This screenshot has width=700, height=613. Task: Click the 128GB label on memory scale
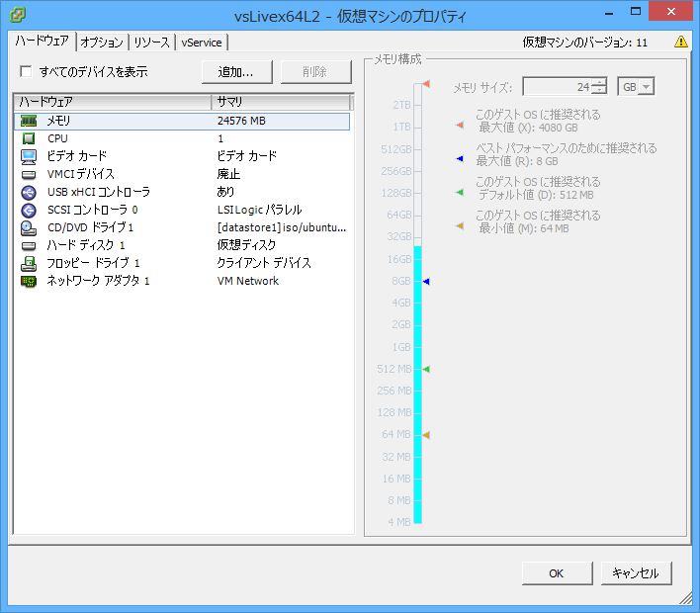tap(396, 193)
